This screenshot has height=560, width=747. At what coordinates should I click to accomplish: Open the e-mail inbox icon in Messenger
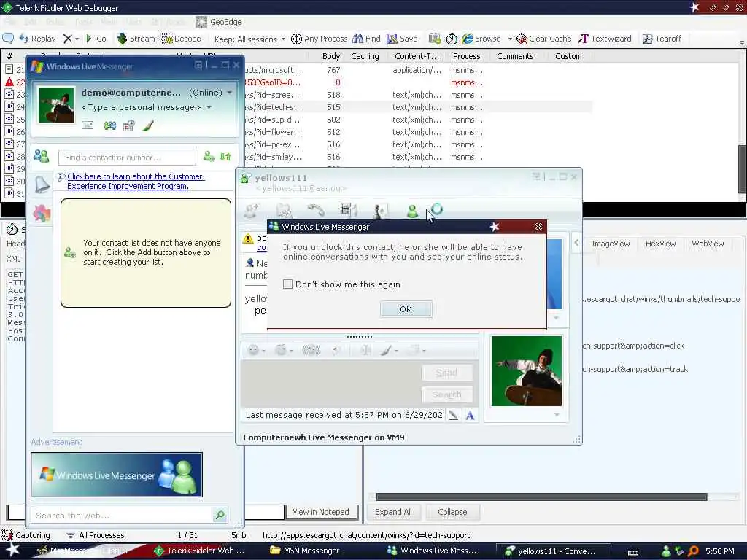pos(88,125)
